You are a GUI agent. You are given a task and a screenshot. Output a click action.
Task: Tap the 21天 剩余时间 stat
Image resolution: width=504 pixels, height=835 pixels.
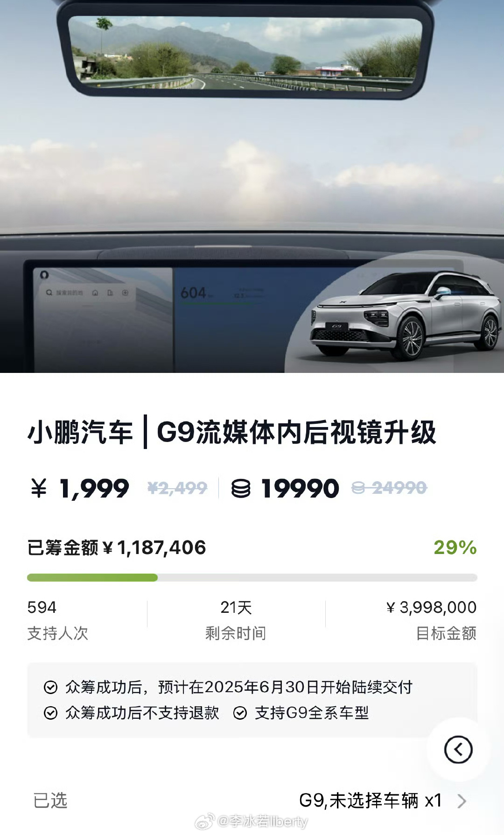(x=236, y=620)
